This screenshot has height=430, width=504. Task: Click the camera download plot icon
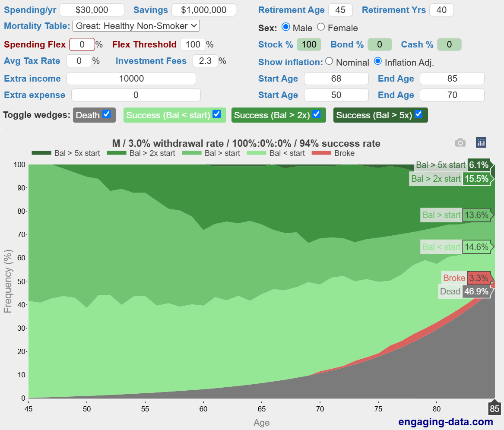(x=460, y=142)
